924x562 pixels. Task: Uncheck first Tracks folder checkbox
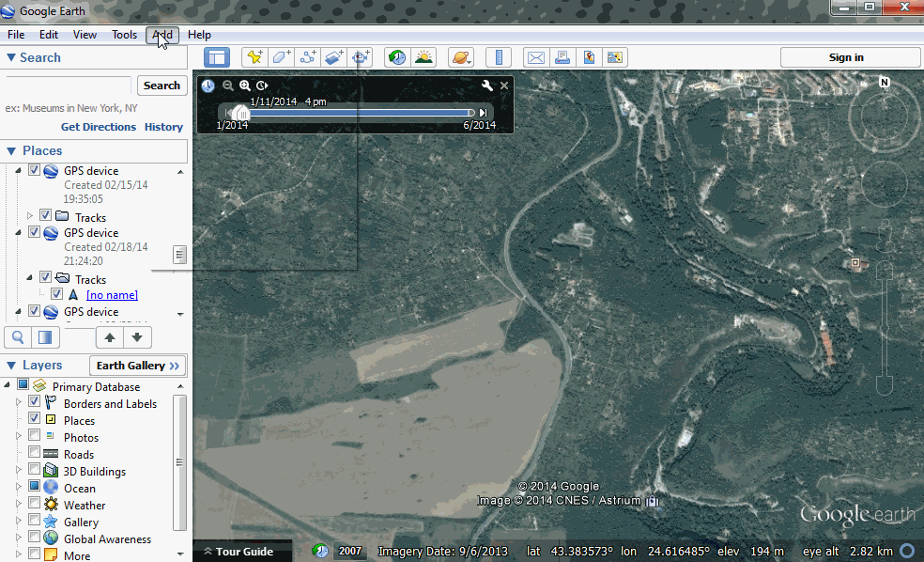pos(45,214)
